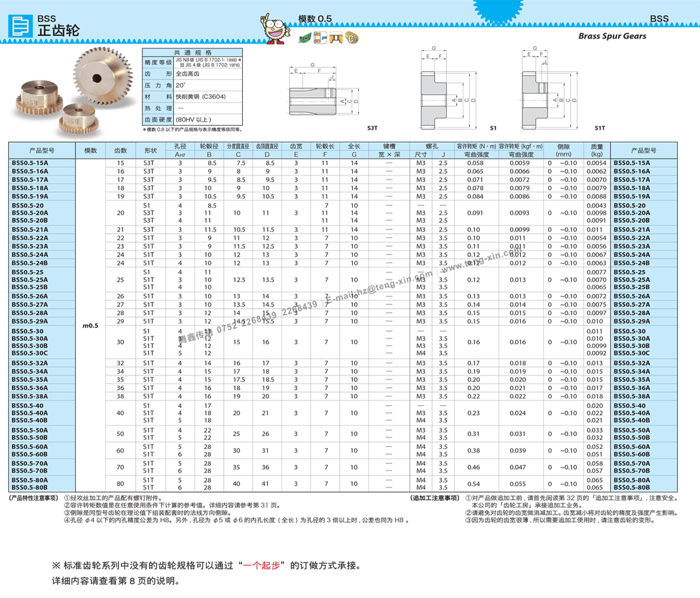Click BSS0.5-80B in the right model list

pyautogui.click(x=632, y=488)
